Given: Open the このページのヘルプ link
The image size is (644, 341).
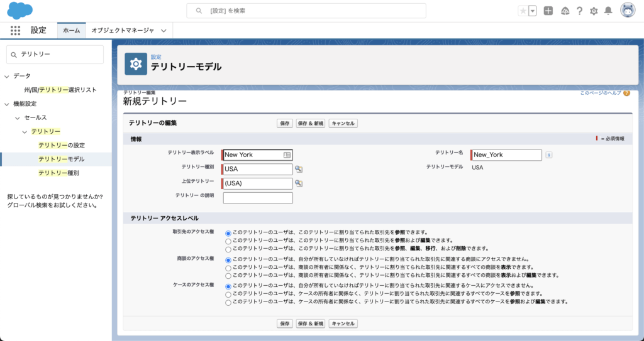Looking at the screenshot, I should point(601,93).
